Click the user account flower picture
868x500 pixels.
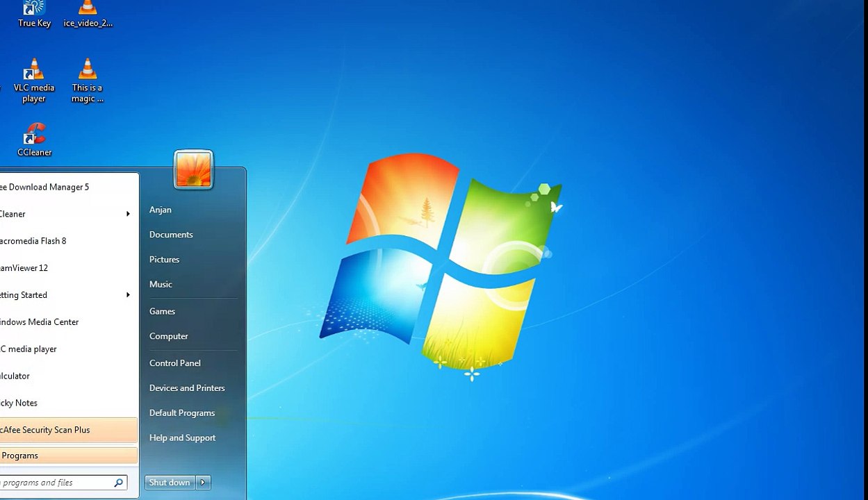pyautogui.click(x=193, y=169)
